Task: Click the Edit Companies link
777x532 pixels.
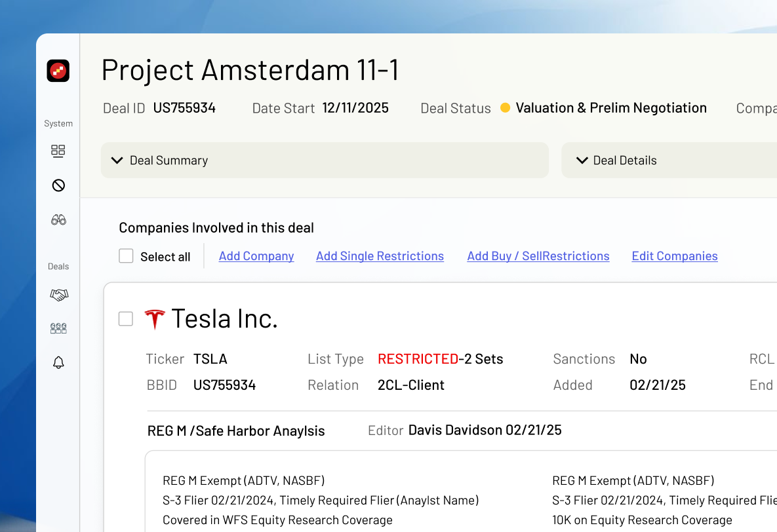Action: 675,256
